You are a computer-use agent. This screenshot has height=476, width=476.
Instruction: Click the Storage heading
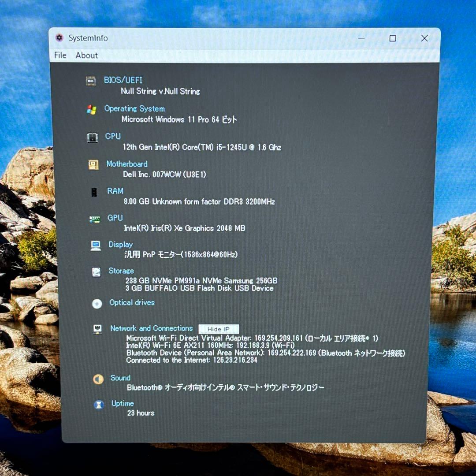(121, 271)
